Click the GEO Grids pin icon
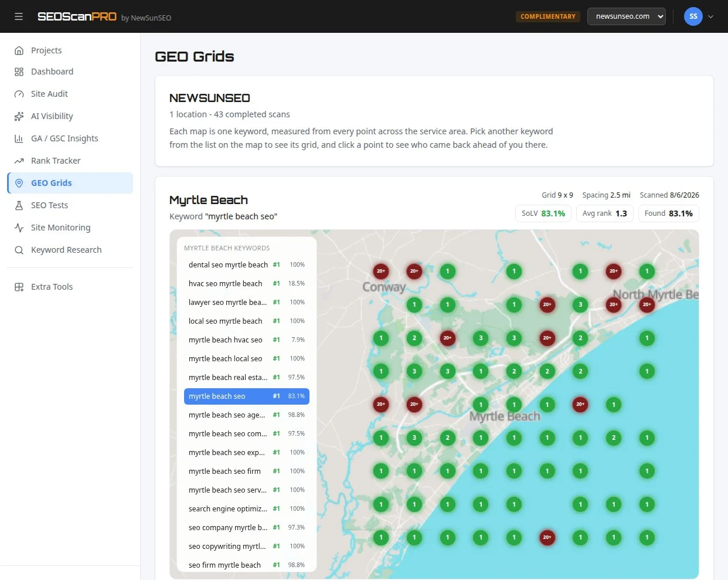The width and height of the screenshot is (728, 580). pos(19,183)
